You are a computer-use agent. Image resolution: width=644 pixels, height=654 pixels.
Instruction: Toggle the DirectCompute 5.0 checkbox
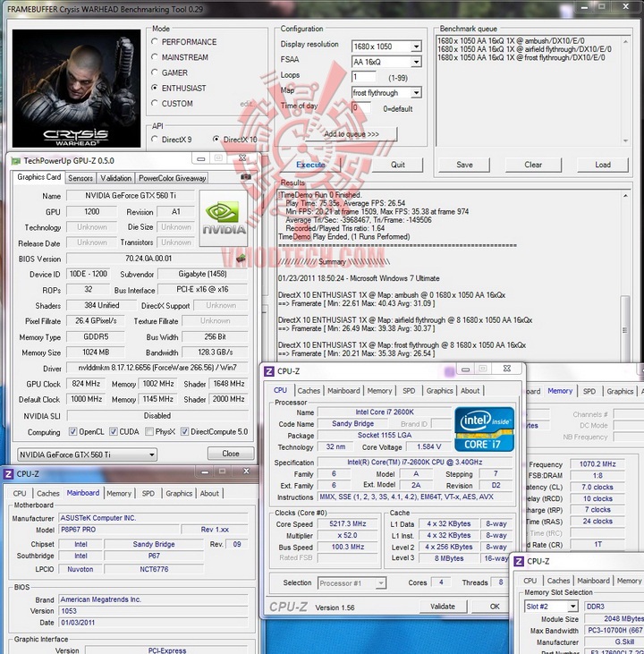click(x=184, y=432)
